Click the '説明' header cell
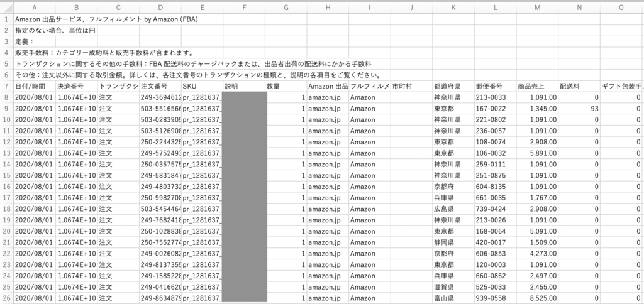 click(244, 86)
